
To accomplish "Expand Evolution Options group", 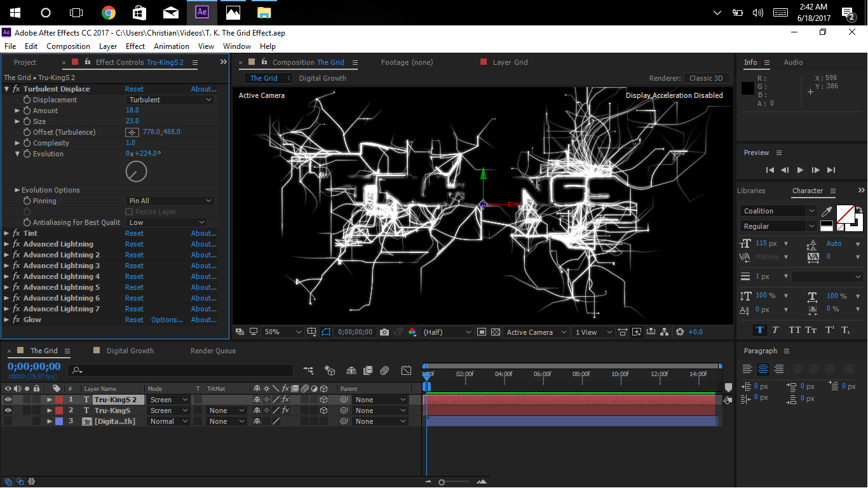I will 17,190.
